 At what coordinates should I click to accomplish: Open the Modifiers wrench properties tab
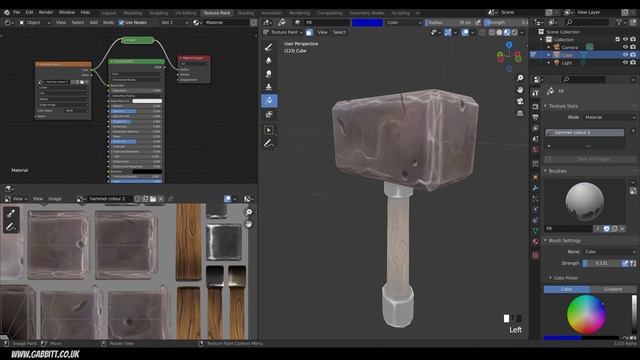(x=535, y=188)
